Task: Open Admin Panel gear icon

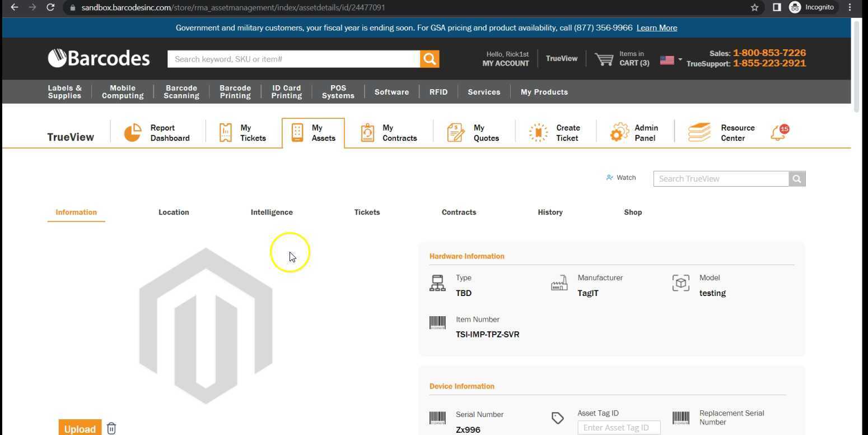Action: click(619, 133)
